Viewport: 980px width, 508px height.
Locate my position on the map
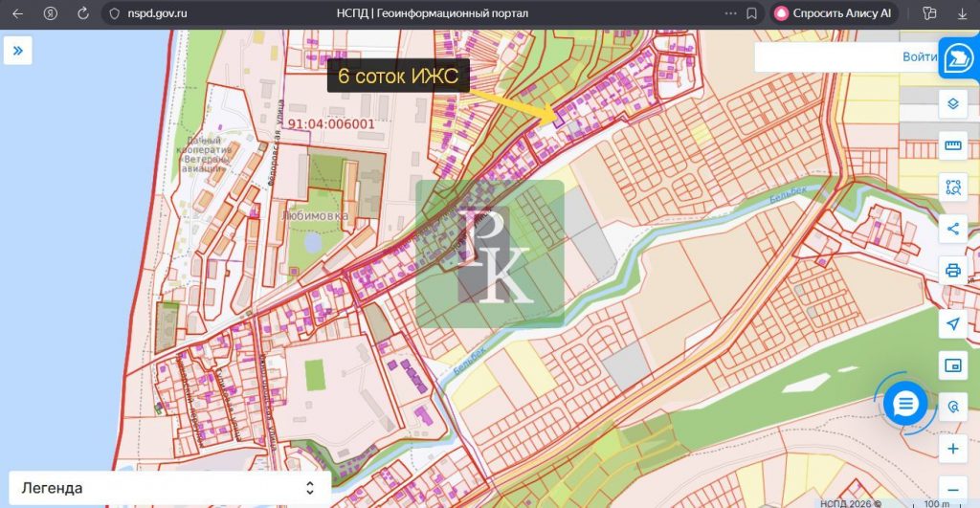(x=952, y=324)
